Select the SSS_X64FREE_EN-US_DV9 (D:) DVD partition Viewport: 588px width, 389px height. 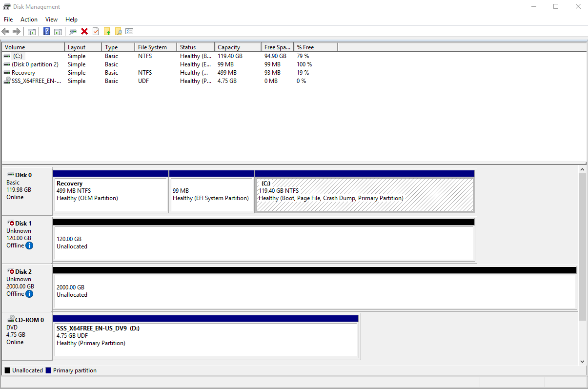(206, 336)
